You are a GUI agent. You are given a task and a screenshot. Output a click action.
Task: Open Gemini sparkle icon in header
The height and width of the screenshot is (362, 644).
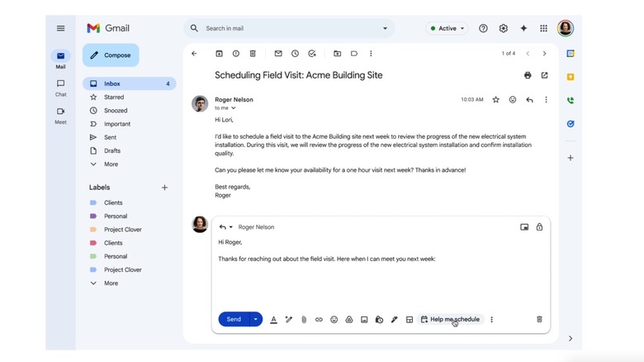(x=523, y=28)
